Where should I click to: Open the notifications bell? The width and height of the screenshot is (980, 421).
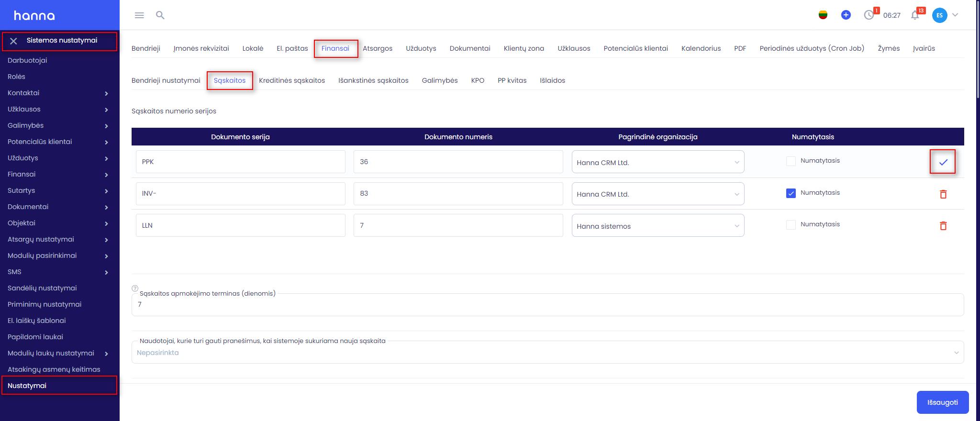pos(915,15)
